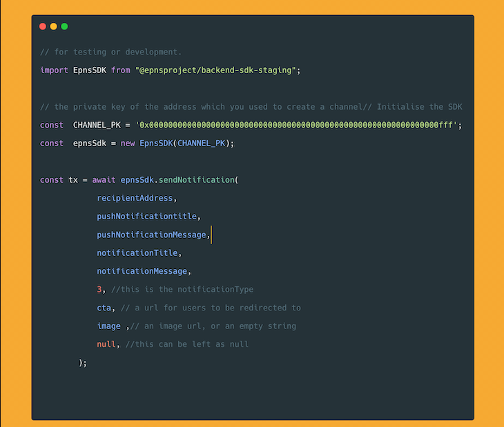The height and width of the screenshot is (427, 504).
Task: Click the "EpnsSDK" import identifier
Action: click(90, 70)
